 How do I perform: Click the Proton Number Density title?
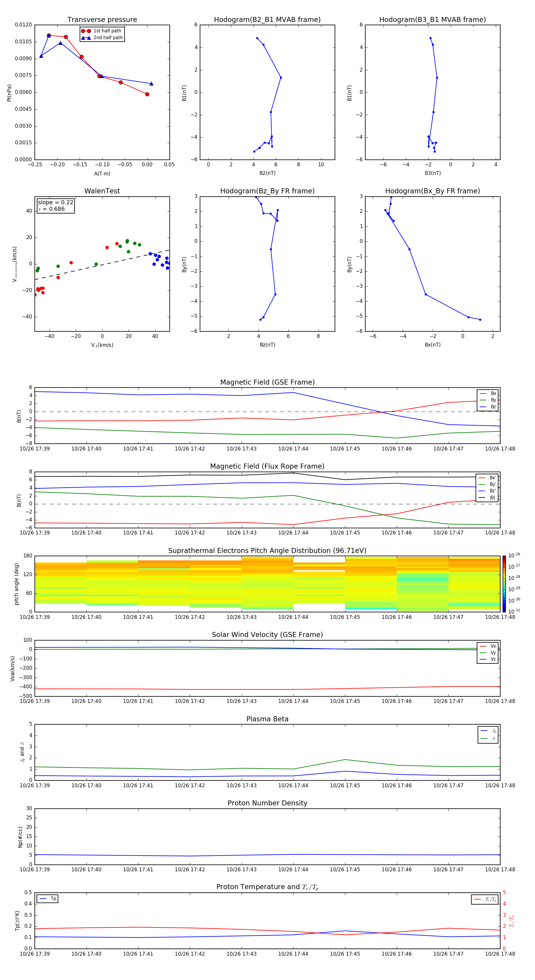click(267, 803)
